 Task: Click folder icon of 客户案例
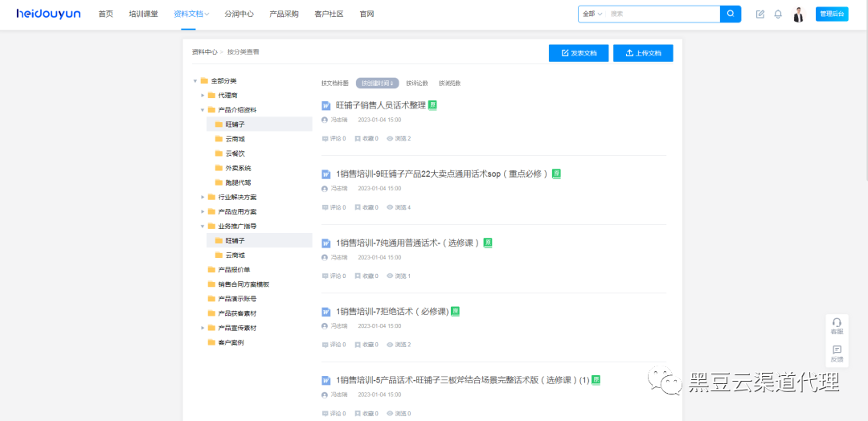(211, 342)
